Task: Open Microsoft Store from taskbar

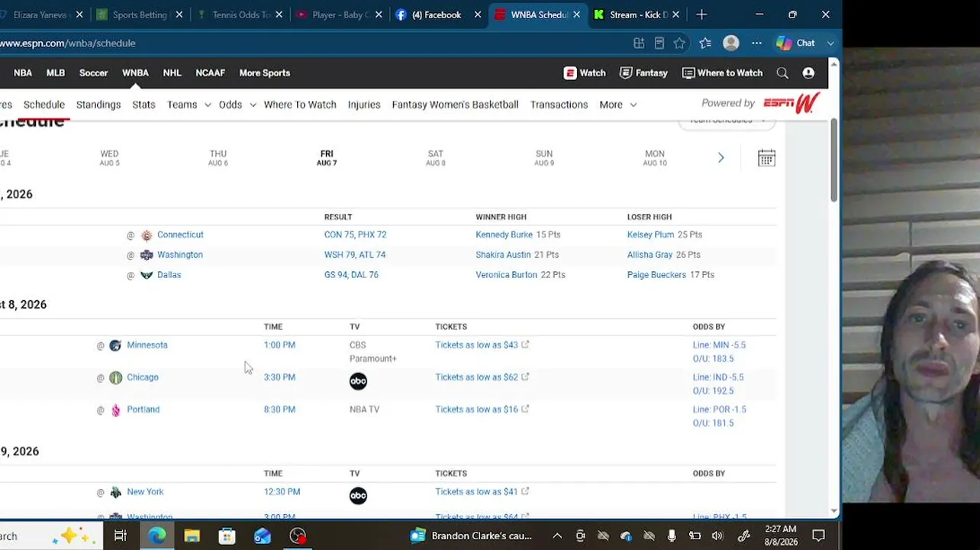Action: (x=227, y=535)
